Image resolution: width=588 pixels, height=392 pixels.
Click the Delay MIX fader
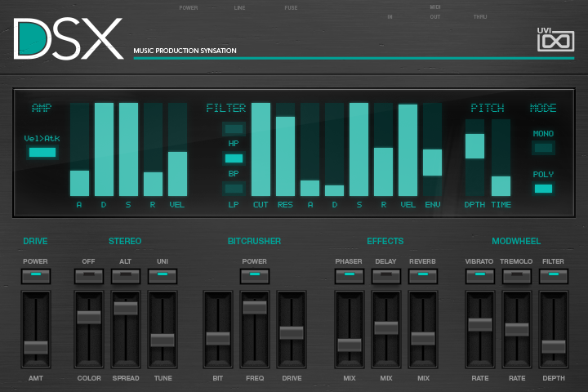coord(385,327)
